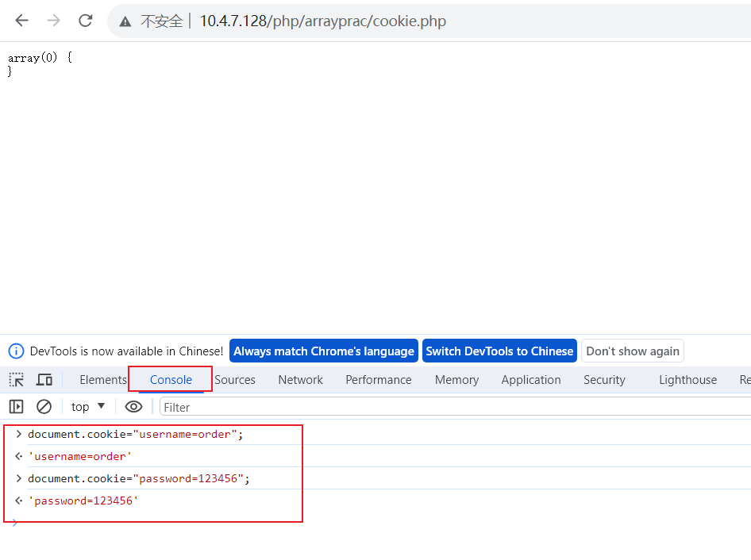Screen dimensions: 751x560
Task: Click the 'username=order' console output
Action: [79, 456]
